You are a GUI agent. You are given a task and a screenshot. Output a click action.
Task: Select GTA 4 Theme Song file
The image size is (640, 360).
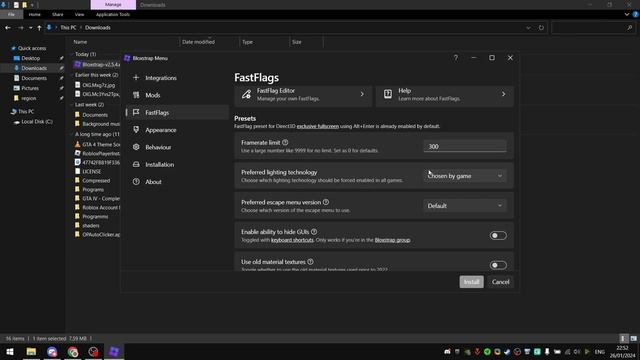pos(101,144)
